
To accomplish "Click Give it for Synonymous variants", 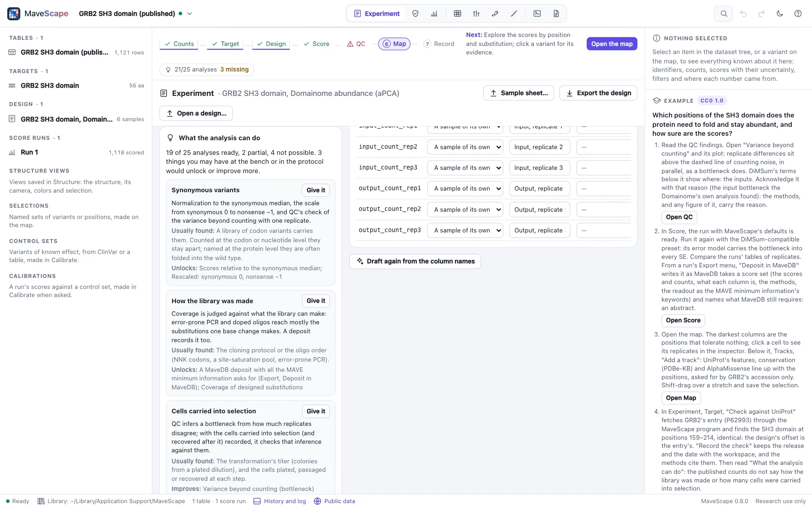I will click(316, 190).
